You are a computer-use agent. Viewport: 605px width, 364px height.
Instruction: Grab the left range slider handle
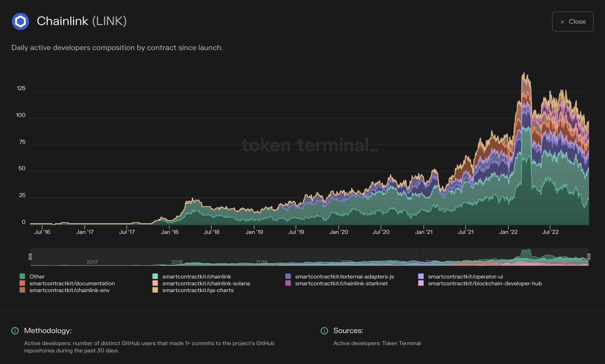pyautogui.click(x=30, y=256)
